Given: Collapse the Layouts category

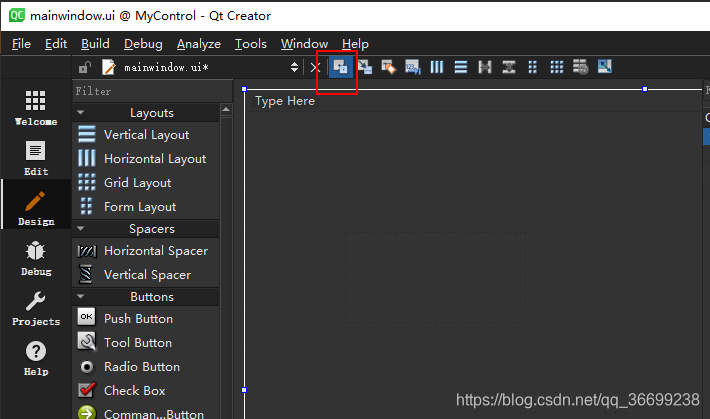Looking at the screenshot, I should (x=81, y=112).
